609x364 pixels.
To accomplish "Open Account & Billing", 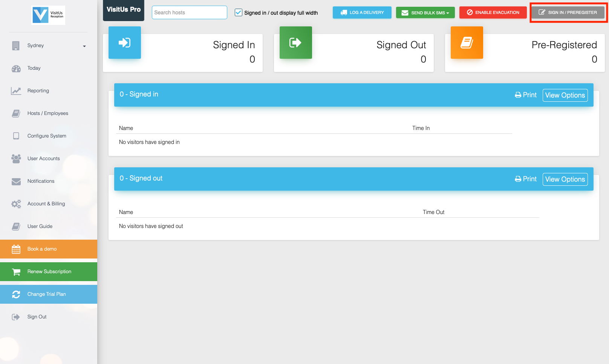I will 46,204.
